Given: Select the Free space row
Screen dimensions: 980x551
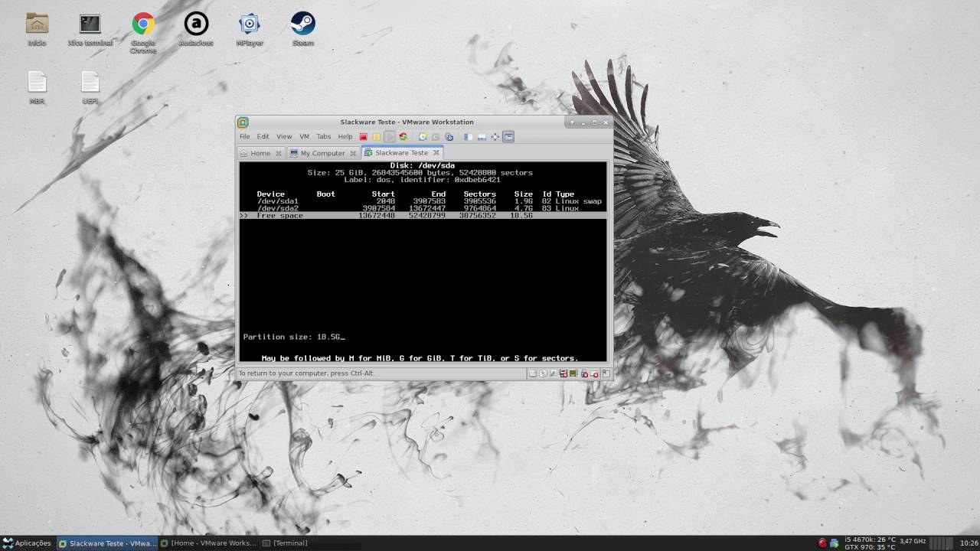Looking at the screenshot, I should [x=423, y=216].
